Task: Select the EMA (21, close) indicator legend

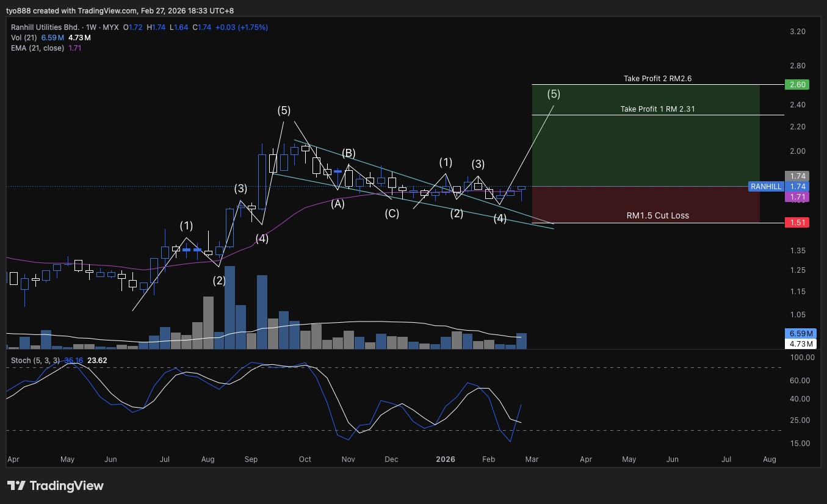Action: pyautogui.click(x=37, y=48)
